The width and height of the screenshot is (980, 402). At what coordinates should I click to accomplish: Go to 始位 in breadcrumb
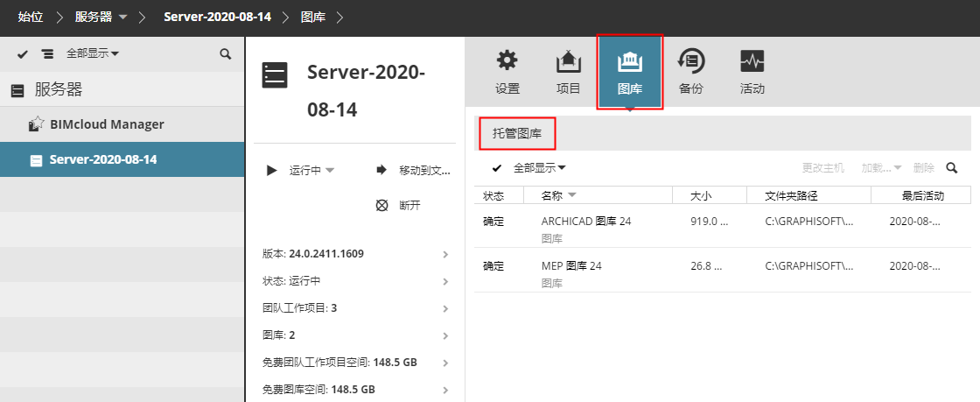(x=31, y=18)
